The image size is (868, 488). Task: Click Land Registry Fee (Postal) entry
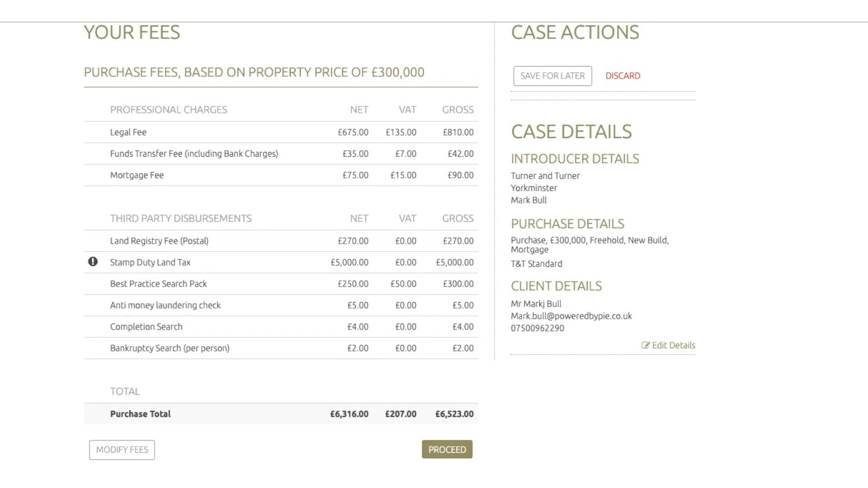pos(159,241)
